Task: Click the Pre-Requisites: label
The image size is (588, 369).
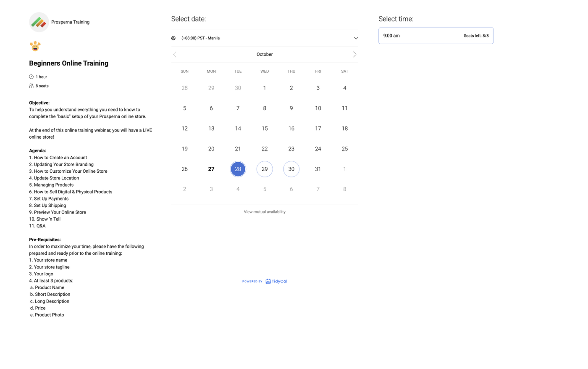Action: (x=45, y=240)
